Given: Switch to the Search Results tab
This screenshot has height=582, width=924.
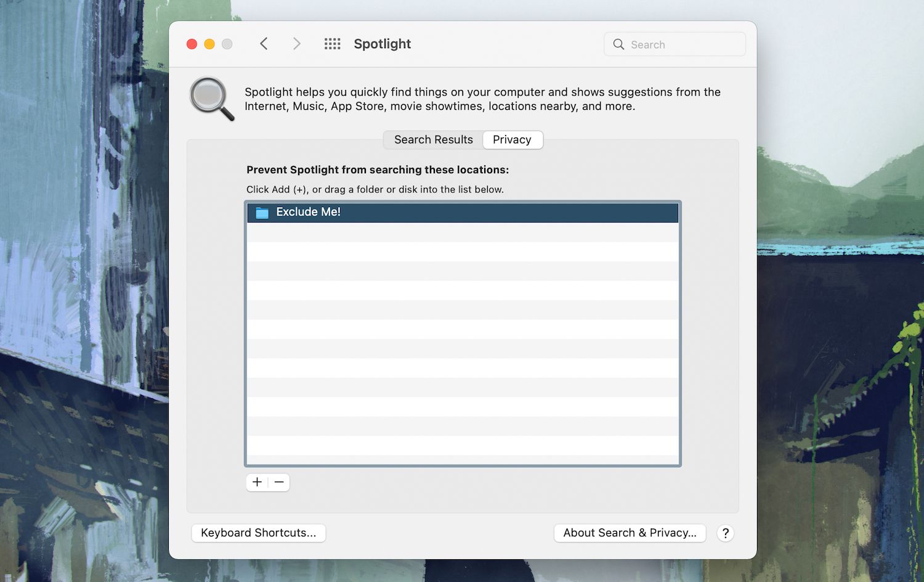Looking at the screenshot, I should [x=432, y=140].
